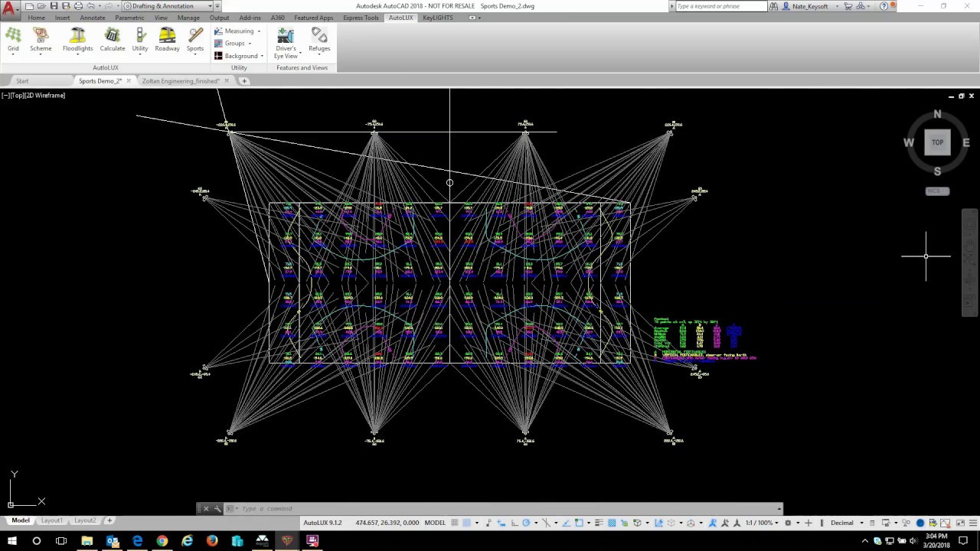Toggle Ortho mode in the status bar
The image size is (980, 551).
point(514,523)
